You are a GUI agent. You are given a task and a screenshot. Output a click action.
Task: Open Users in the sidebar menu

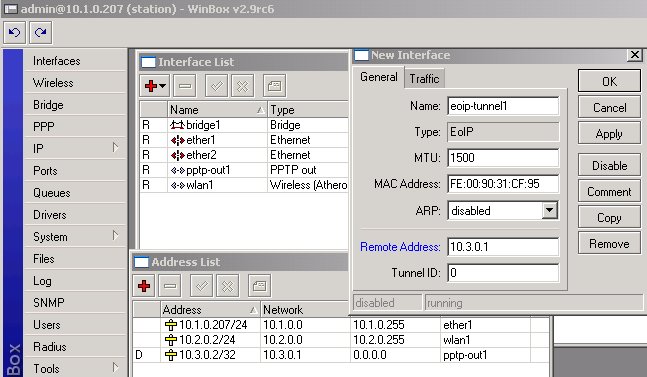75,325
